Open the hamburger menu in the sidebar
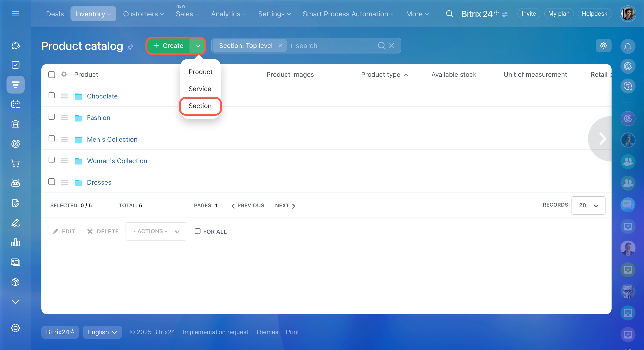This screenshot has height=350, width=644. [x=15, y=14]
